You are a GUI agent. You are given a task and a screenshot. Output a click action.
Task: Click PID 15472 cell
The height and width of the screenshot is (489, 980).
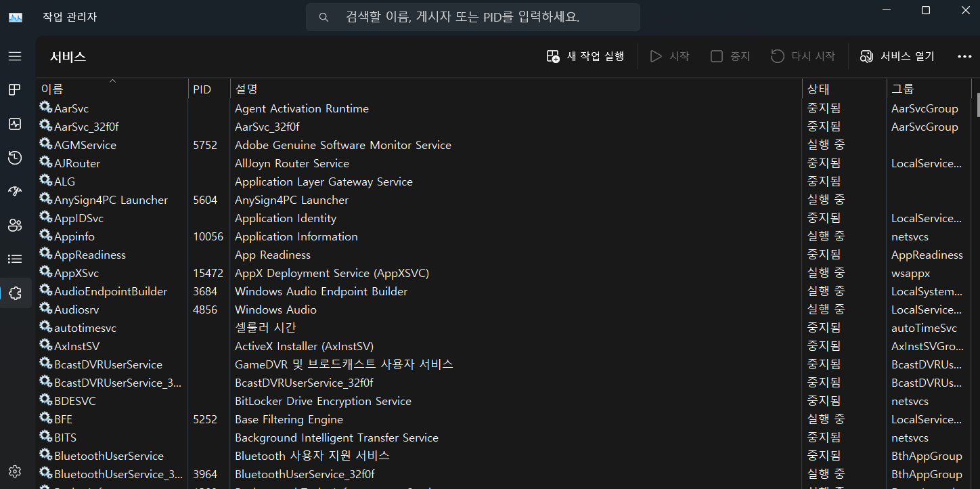pyautogui.click(x=208, y=273)
